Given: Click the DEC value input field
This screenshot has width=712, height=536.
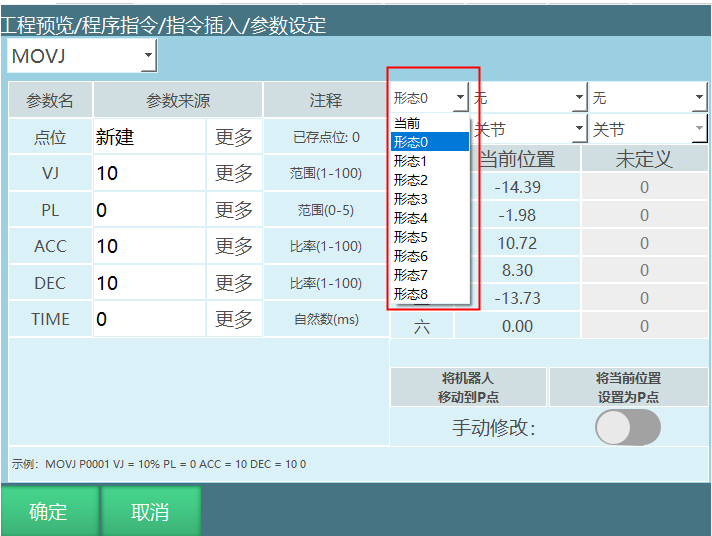Looking at the screenshot, I should click(148, 283).
